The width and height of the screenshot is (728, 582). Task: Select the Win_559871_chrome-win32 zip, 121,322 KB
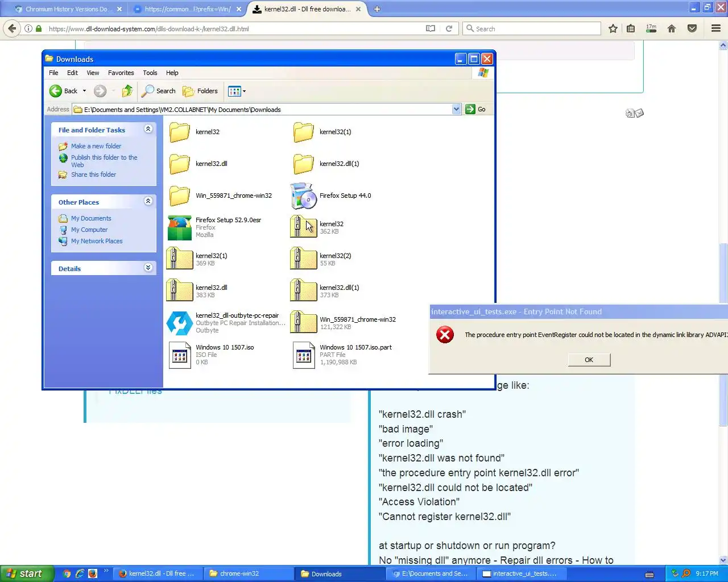[304, 322]
